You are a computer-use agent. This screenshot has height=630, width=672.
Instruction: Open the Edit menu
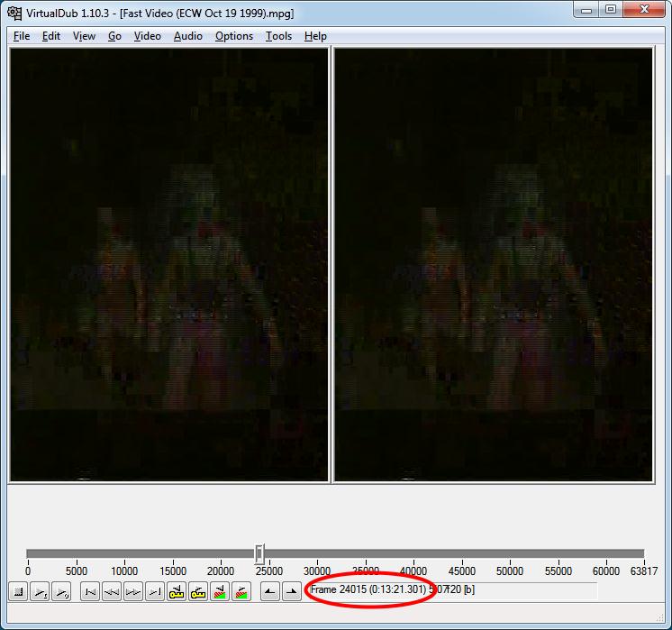[51, 36]
